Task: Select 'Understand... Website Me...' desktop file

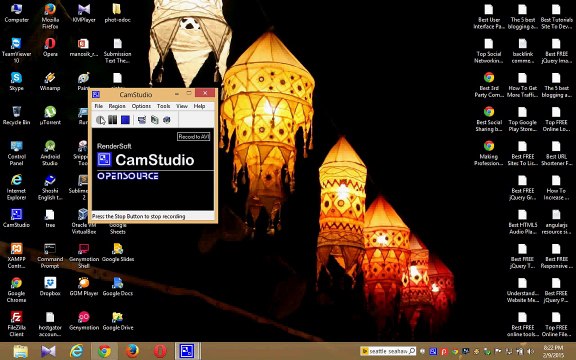Action: click(x=523, y=289)
